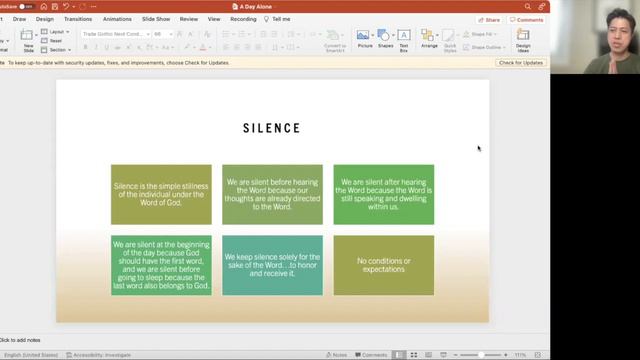The width and height of the screenshot is (640, 360).
Task: Click the Redo icon in title bar
Action: [83, 7]
